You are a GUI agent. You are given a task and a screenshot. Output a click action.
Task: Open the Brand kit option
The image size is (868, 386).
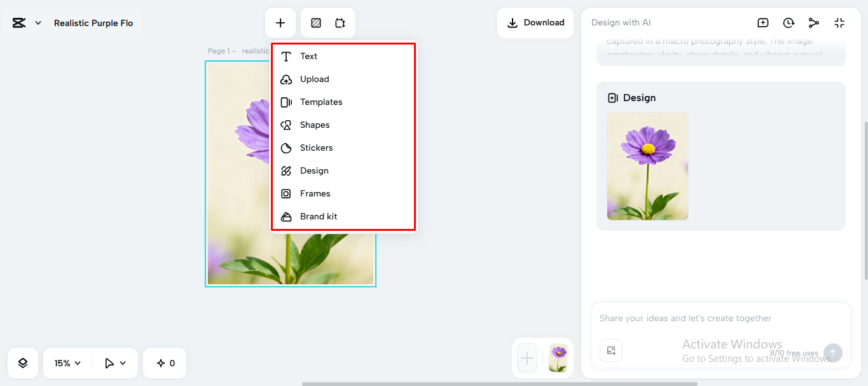(319, 216)
